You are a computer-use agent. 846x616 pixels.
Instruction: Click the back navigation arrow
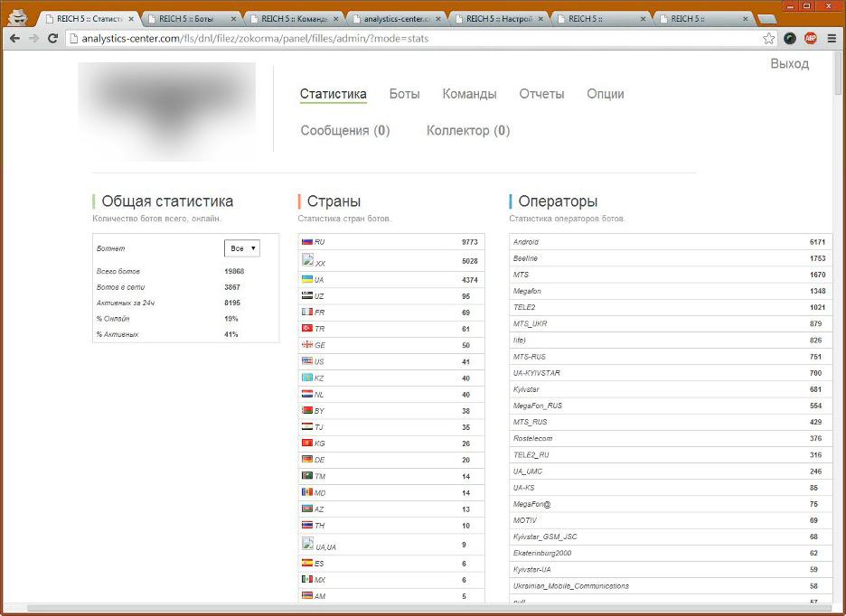coord(14,38)
